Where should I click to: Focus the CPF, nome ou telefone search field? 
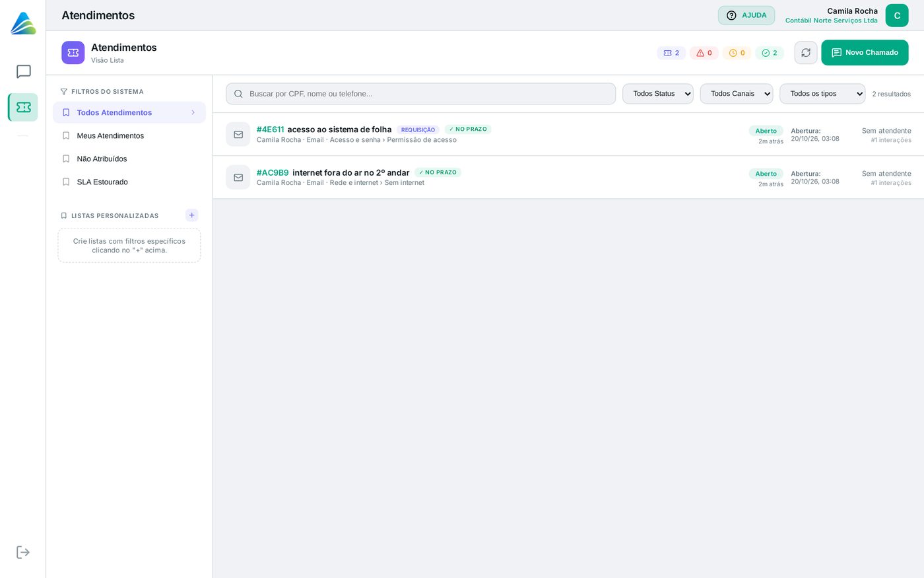tap(421, 94)
